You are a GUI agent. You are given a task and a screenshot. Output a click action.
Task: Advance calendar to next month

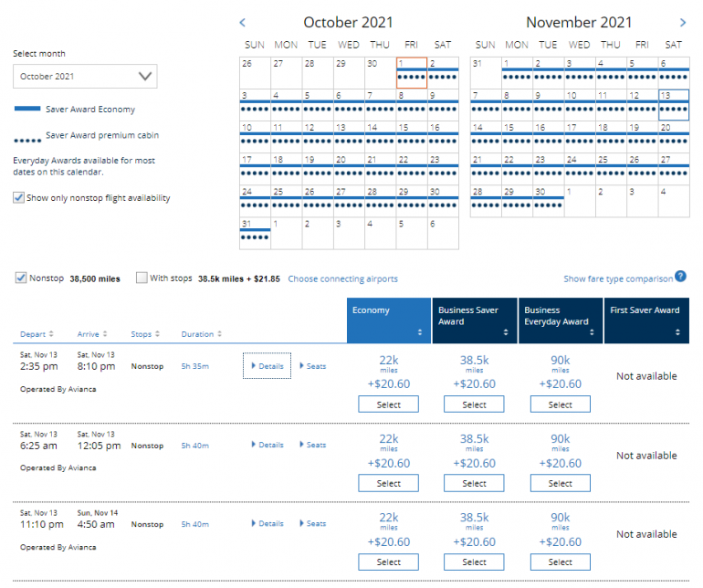point(682,22)
